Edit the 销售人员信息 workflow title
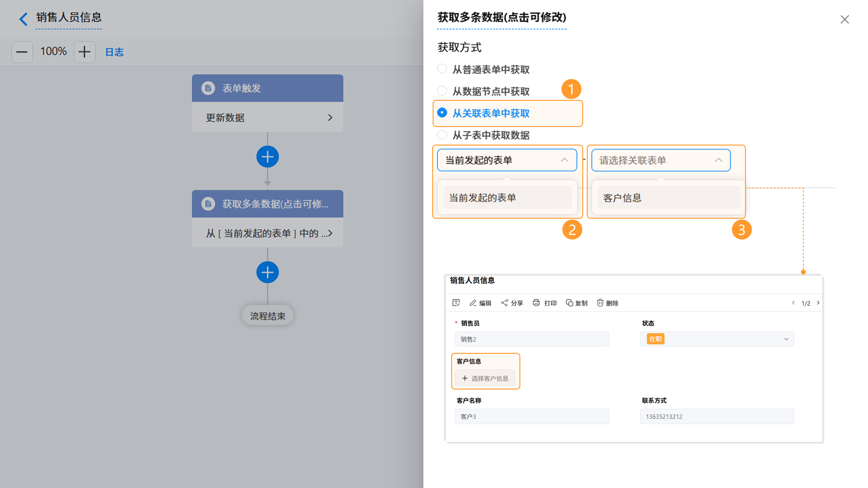 [69, 17]
